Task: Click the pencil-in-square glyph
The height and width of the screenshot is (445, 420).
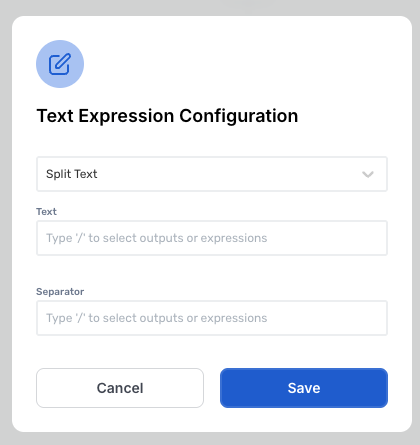Action: click(60, 64)
